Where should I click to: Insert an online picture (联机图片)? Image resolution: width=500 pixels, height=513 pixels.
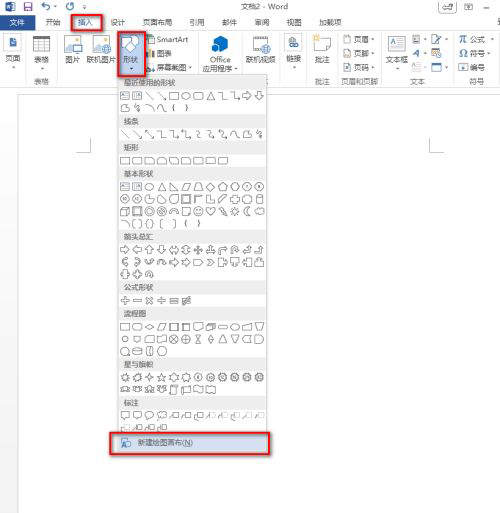[x=101, y=49]
